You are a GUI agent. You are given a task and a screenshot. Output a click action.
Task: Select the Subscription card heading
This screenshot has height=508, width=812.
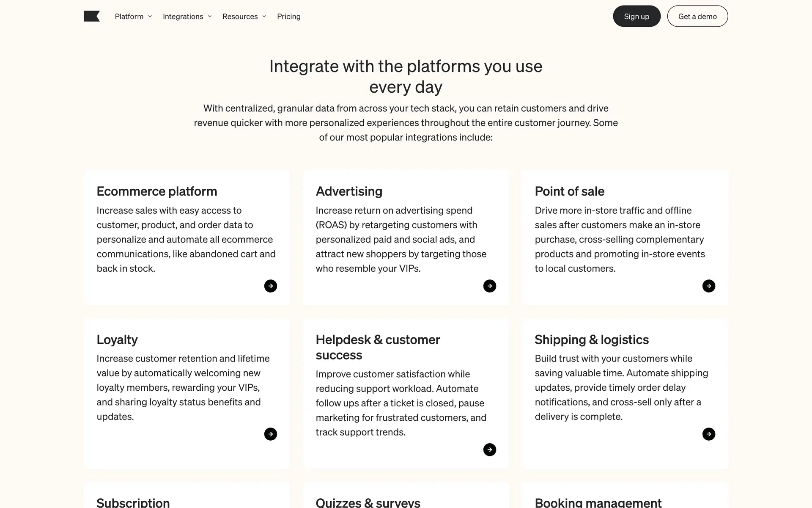click(133, 502)
